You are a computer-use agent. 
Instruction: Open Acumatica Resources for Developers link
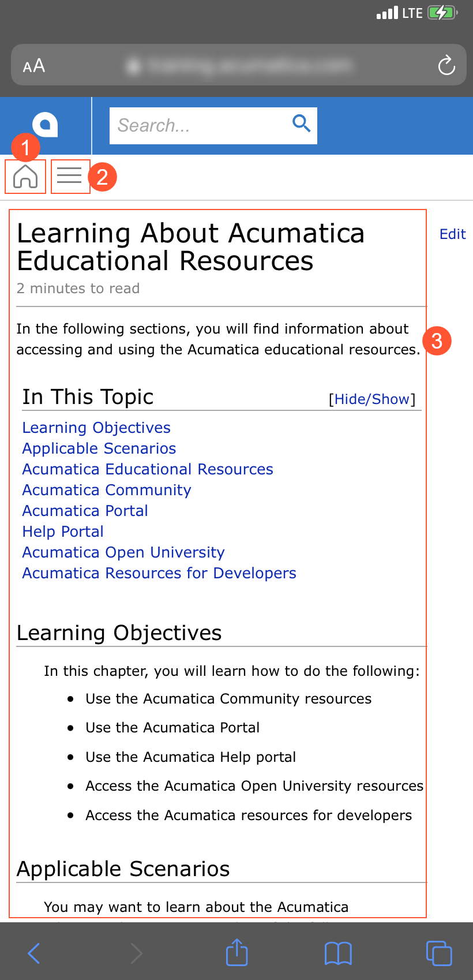(x=159, y=573)
